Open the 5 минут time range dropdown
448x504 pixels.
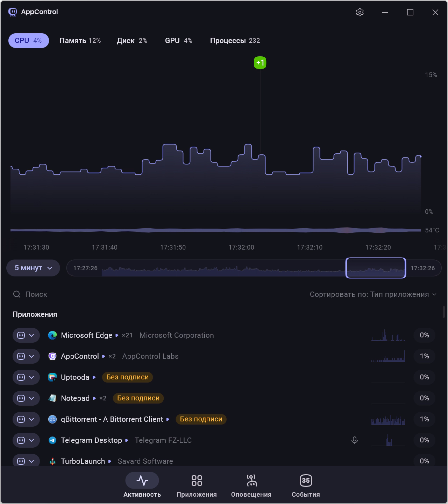(x=33, y=268)
